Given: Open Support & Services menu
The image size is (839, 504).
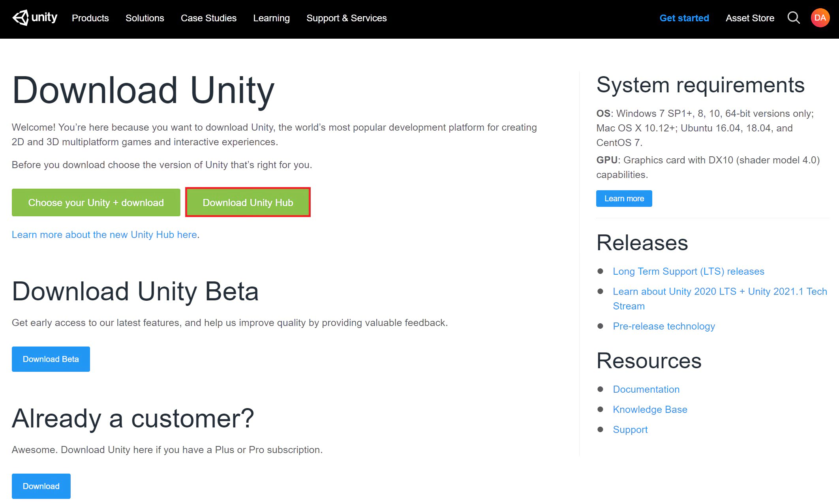Looking at the screenshot, I should (x=346, y=18).
